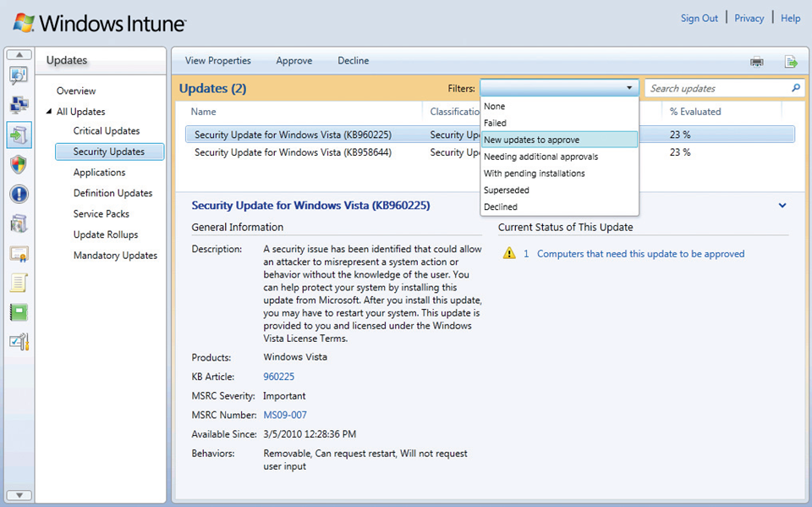The width and height of the screenshot is (812, 507).
Task: Click the yellow warning triangle icon
Action: click(509, 253)
